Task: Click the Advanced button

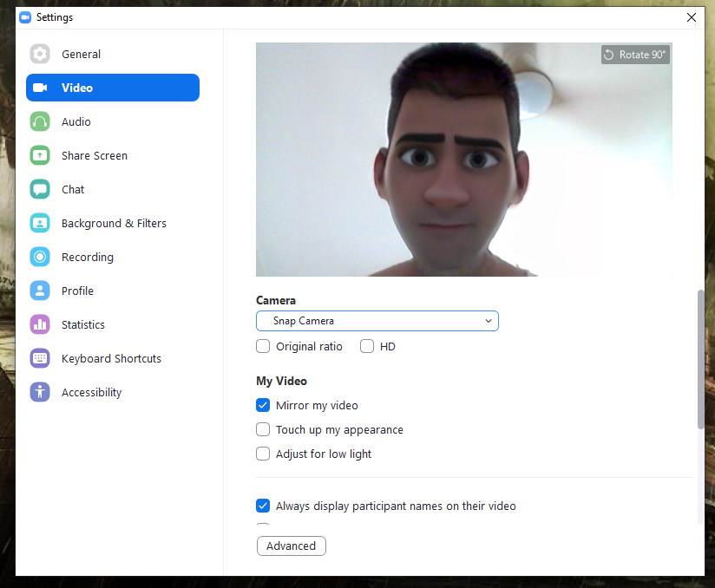Action: pos(291,546)
